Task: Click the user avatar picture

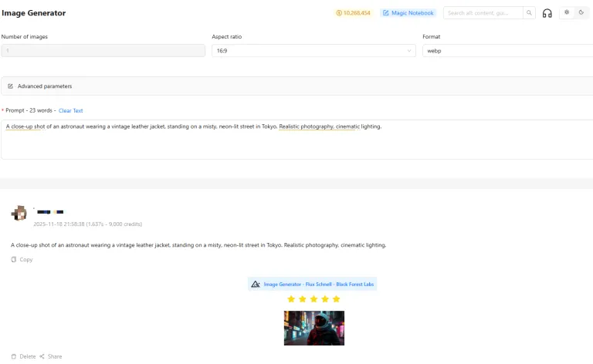Action: pyautogui.click(x=19, y=214)
